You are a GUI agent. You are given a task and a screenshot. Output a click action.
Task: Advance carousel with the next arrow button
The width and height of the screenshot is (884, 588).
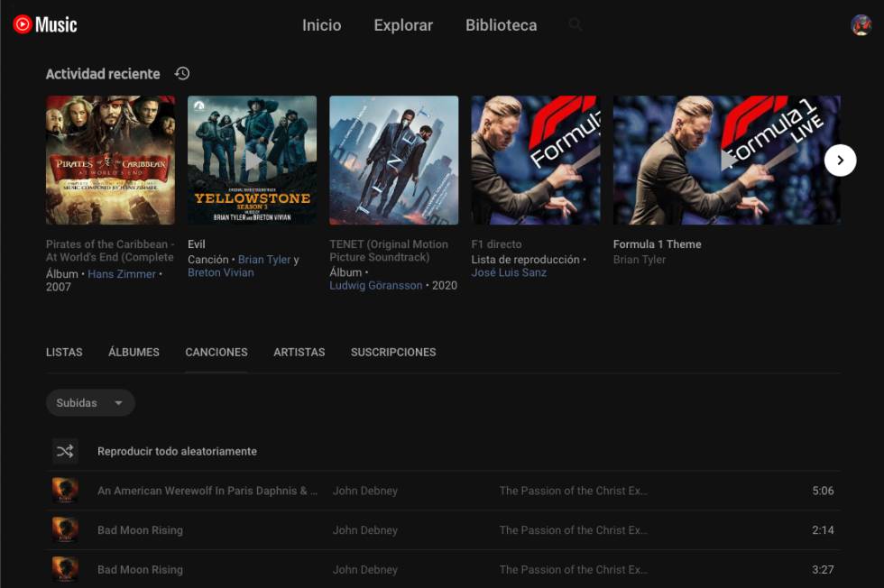click(x=840, y=161)
